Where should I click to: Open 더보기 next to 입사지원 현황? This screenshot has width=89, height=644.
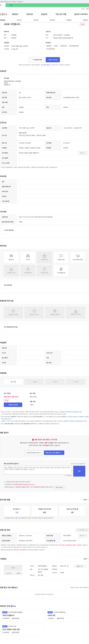click(x=86, y=500)
